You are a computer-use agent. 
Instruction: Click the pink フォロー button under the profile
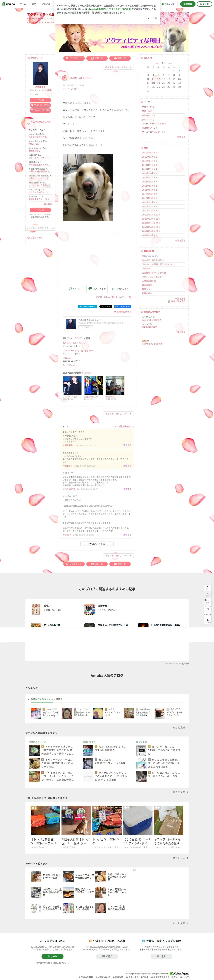[x=40, y=100]
